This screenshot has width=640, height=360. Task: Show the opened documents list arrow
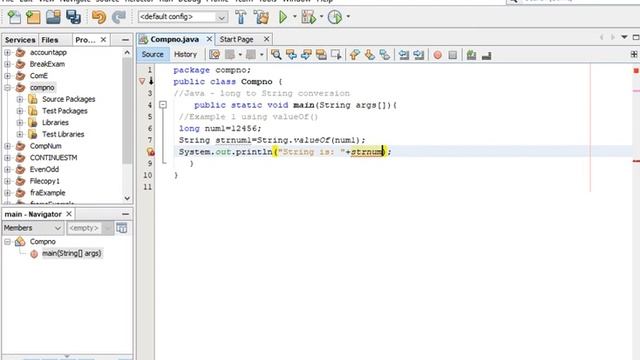tap(624, 37)
